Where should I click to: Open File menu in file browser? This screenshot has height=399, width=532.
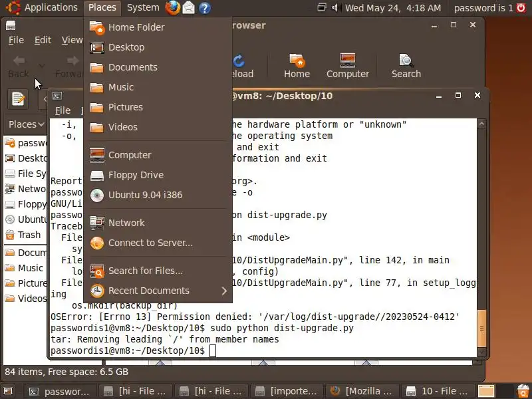point(16,40)
